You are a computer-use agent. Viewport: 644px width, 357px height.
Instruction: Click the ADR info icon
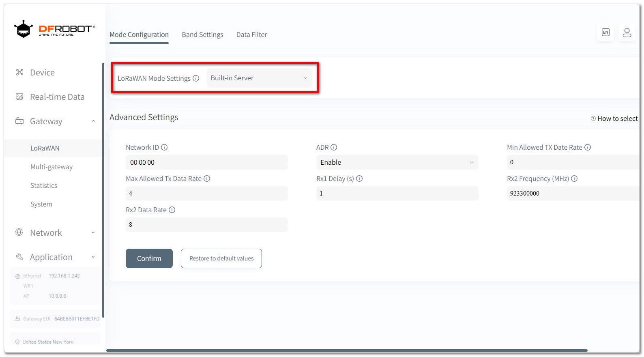334,147
